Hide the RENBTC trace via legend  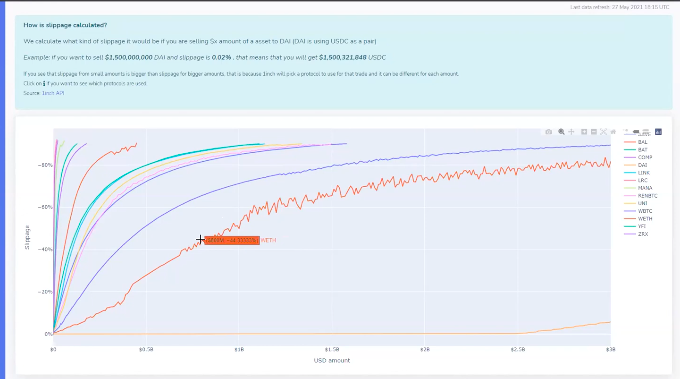[641, 196]
